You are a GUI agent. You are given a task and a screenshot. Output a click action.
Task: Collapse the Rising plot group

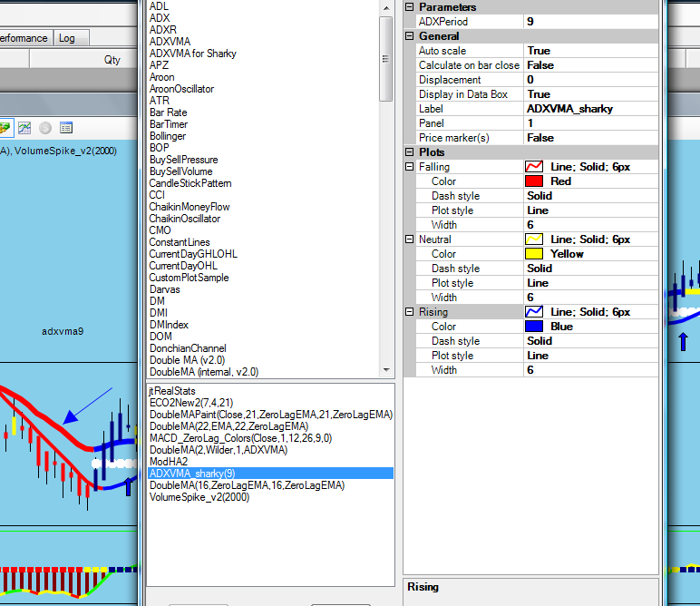pyautogui.click(x=409, y=312)
